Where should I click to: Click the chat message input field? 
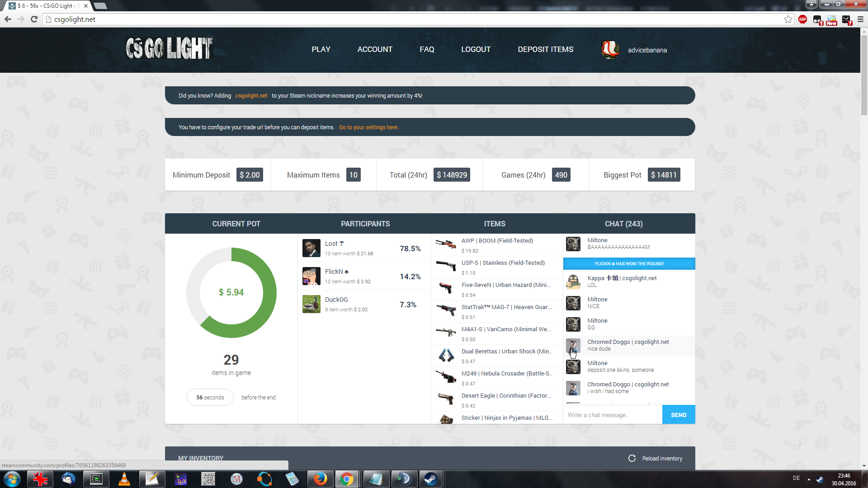click(612, 414)
